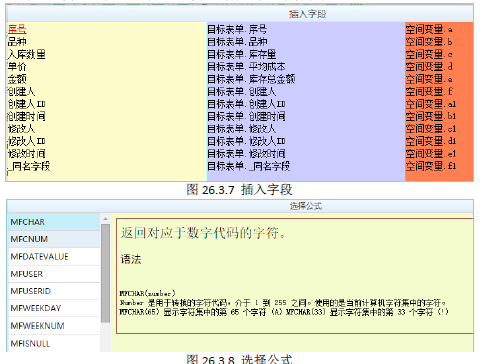This screenshot has height=364, width=483.
Task: Click the scrollbar up arrow in the formula list
Action: click(x=105, y=219)
